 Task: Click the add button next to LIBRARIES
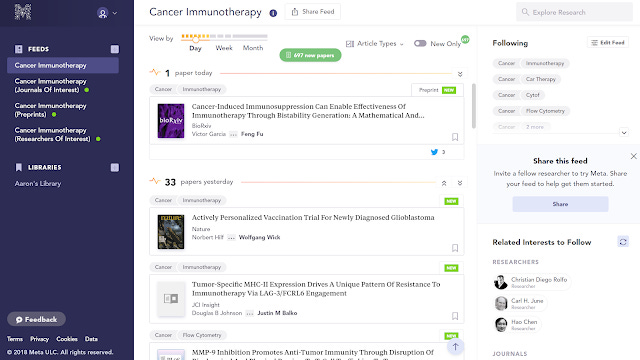tap(115, 167)
